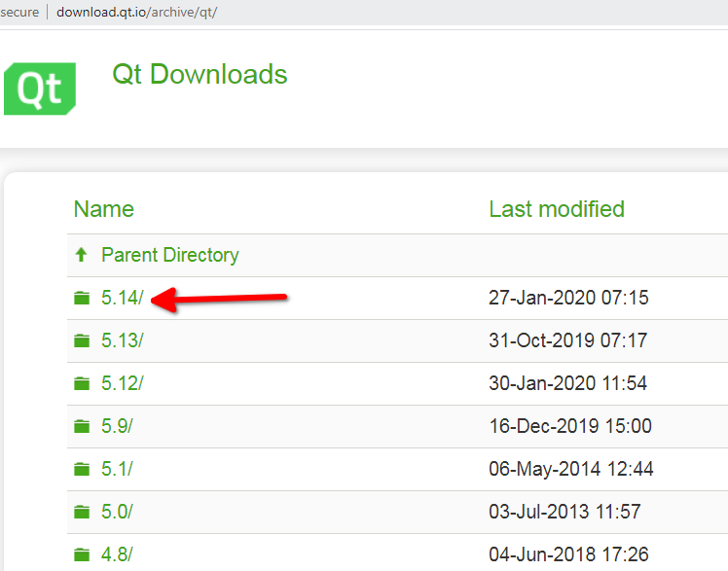Click the folder icon next to 5.13/
The image size is (728, 571).
(x=82, y=340)
